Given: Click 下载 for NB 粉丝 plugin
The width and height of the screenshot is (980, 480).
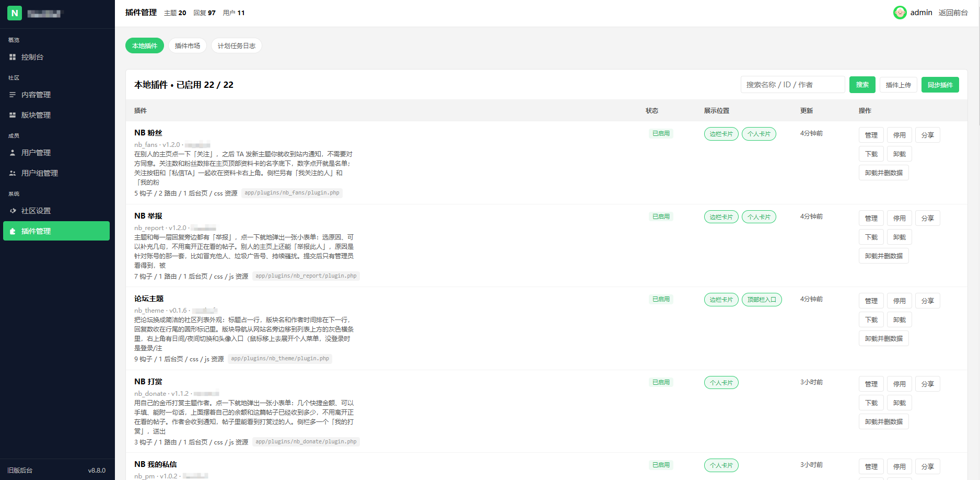Looking at the screenshot, I should (x=871, y=154).
